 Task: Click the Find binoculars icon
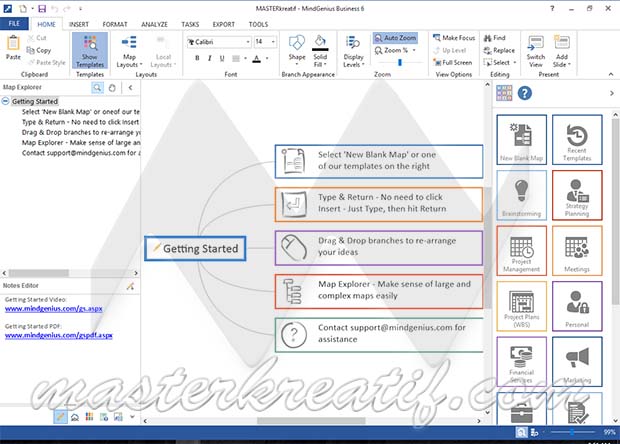coord(488,38)
